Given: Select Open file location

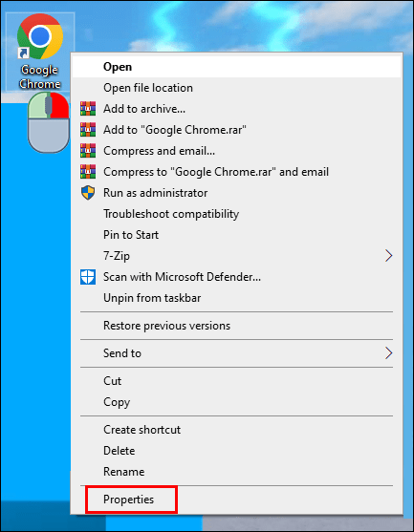Looking at the screenshot, I should [x=236, y=88].
